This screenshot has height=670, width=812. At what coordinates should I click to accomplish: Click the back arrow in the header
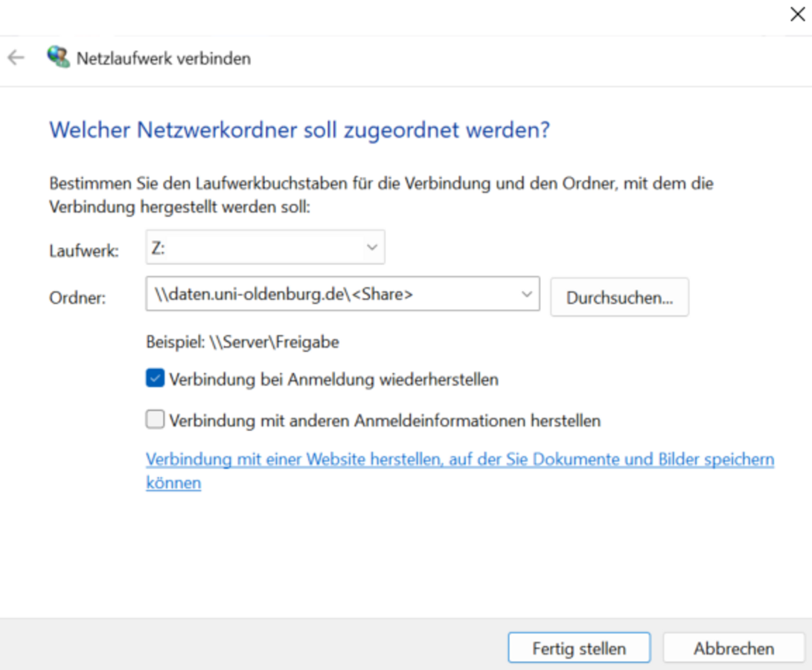tap(16, 58)
